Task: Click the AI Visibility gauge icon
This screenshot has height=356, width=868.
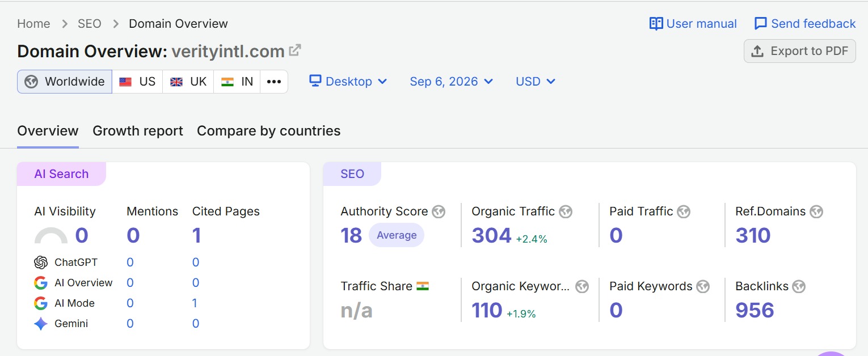Action: coord(51,235)
